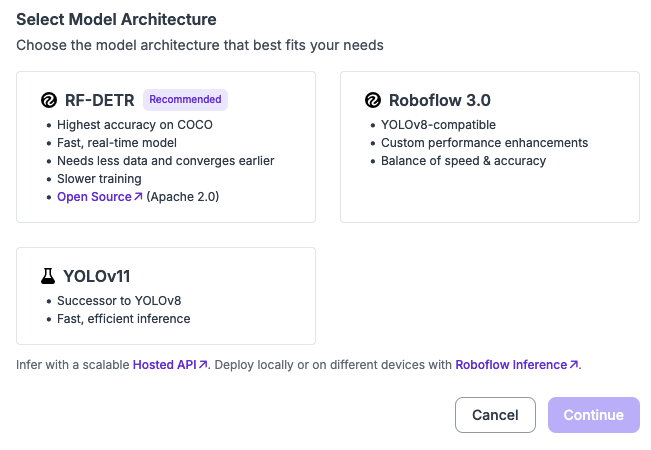The height and width of the screenshot is (450, 651).
Task: Click the RF-DETR logo icon
Action: point(48,100)
